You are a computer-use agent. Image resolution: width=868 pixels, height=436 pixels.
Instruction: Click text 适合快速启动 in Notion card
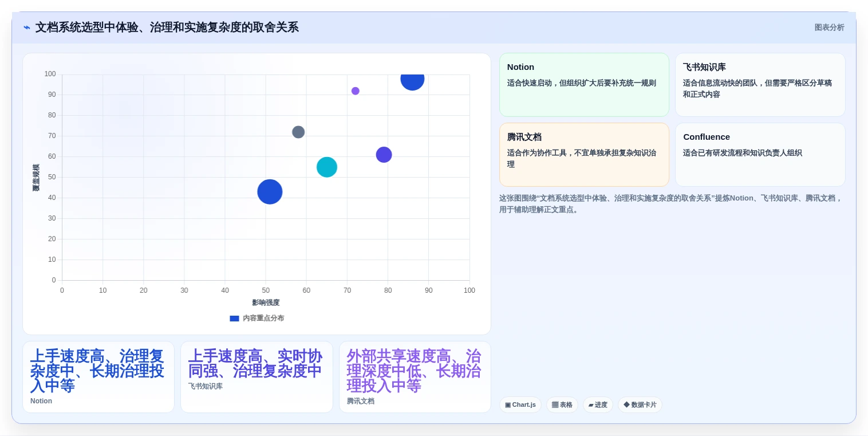pyautogui.click(x=582, y=83)
